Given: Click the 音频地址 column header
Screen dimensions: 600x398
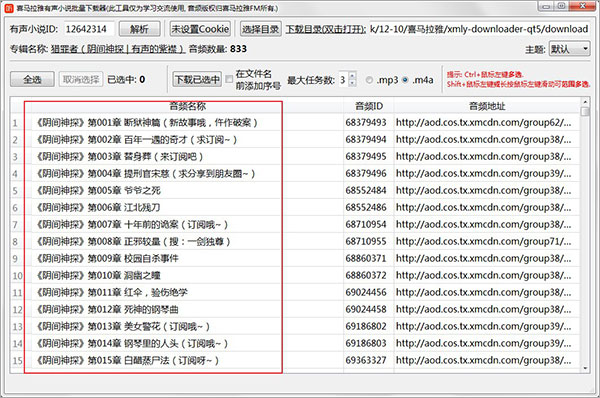Looking at the screenshot, I should pos(487,106).
